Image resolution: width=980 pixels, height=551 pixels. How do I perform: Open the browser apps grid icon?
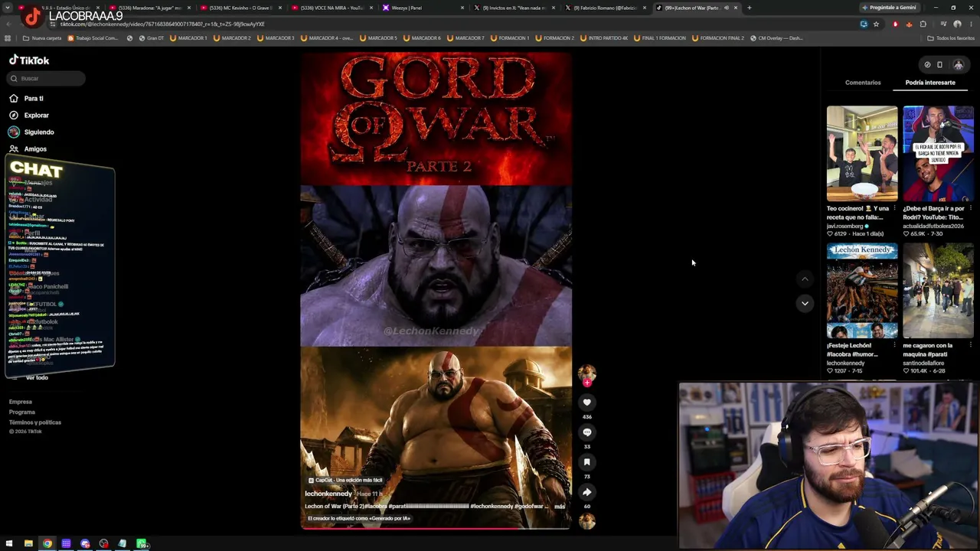click(x=8, y=37)
